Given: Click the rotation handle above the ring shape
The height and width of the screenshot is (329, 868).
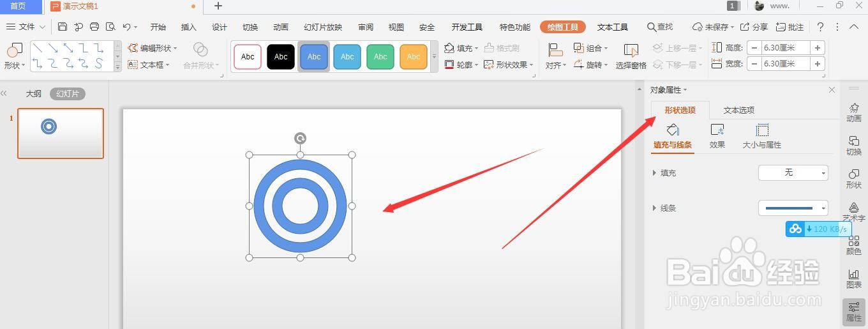Looking at the screenshot, I should pyautogui.click(x=300, y=138).
